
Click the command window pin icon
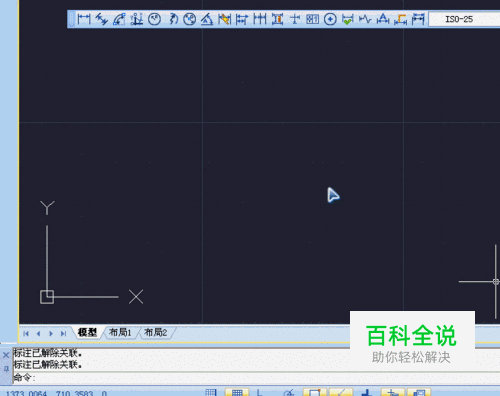[x=6, y=369]
